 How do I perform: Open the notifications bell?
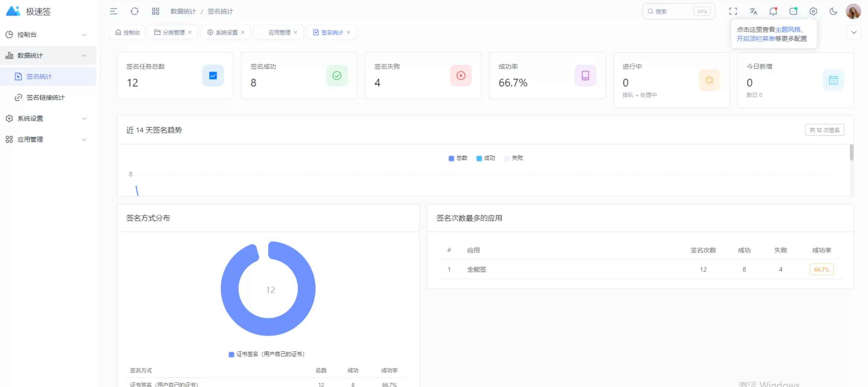point(773,11)
